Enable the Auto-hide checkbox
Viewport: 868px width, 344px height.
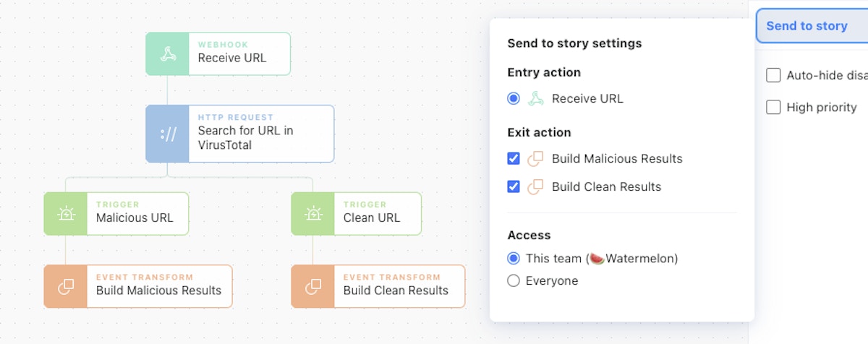point(773,75)
